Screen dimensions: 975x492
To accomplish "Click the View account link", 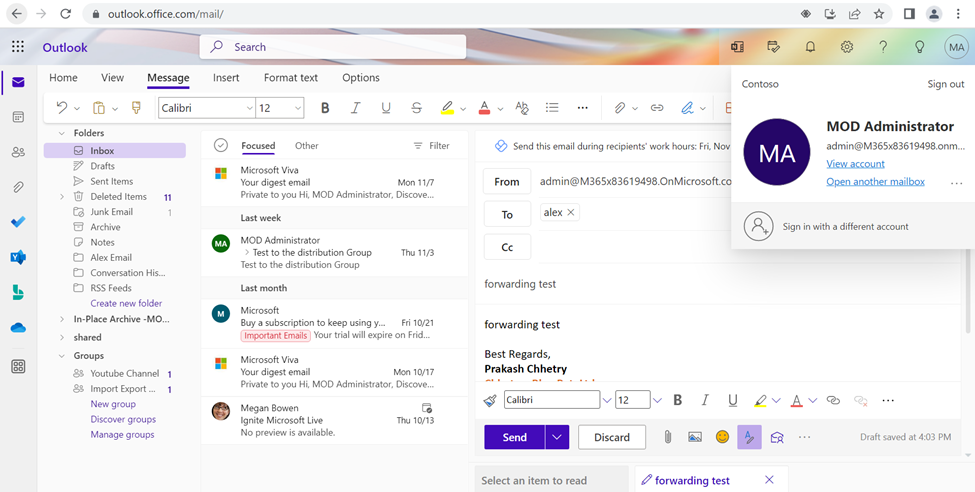I will 855,164.
